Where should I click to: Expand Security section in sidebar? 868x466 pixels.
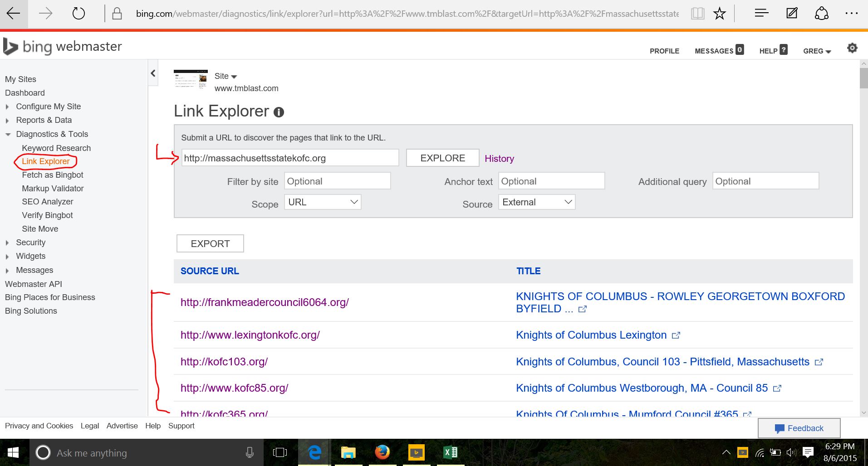(x=7, y=243)
